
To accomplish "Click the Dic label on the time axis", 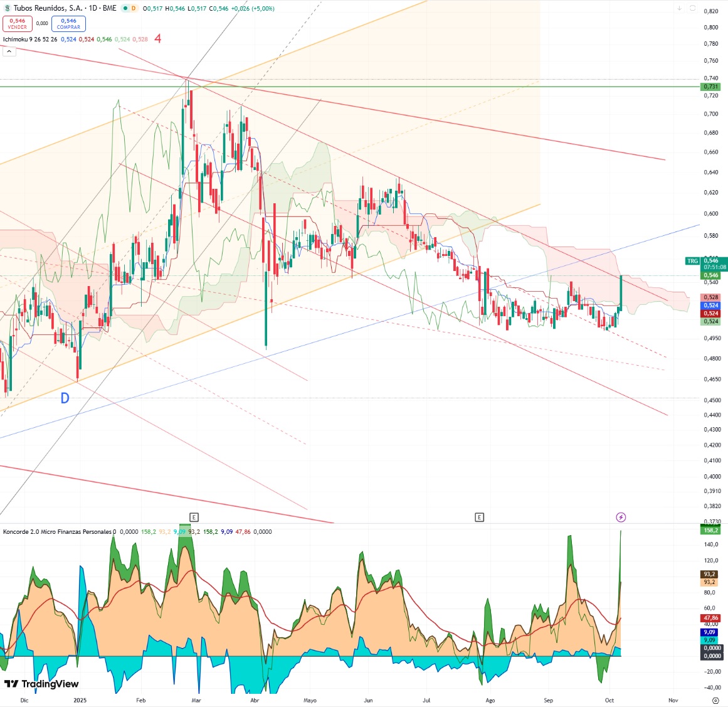I will pyautogui.click(x=24, y=701).
